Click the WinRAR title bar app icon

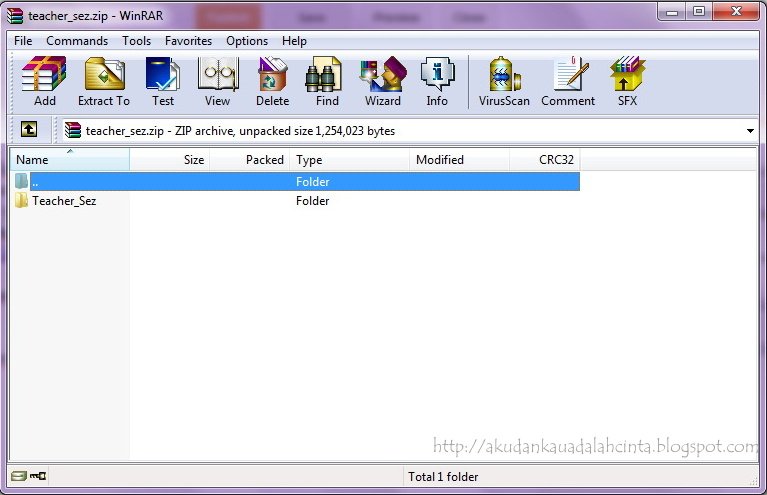(15, 16)
